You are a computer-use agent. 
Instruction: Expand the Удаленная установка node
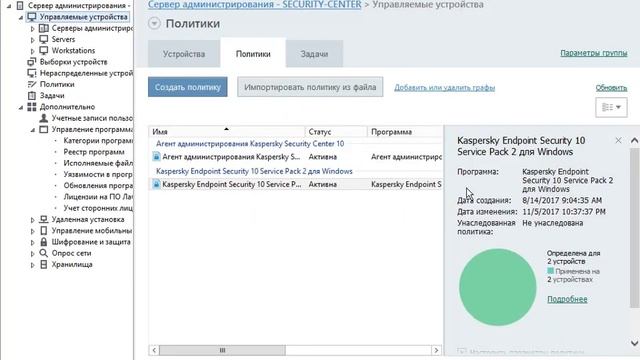(33, 220)
